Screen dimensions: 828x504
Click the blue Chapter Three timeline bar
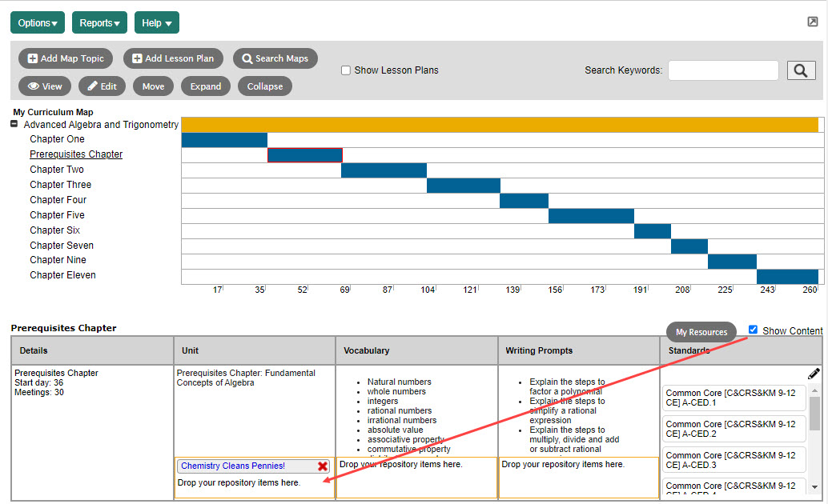coord(463,186)
